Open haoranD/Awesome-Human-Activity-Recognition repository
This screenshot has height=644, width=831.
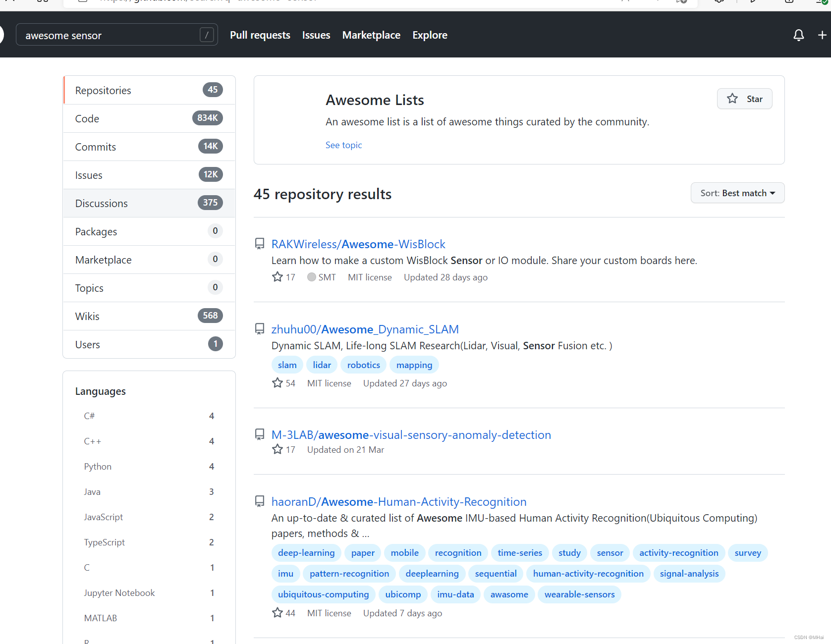(x=399, y=501)
